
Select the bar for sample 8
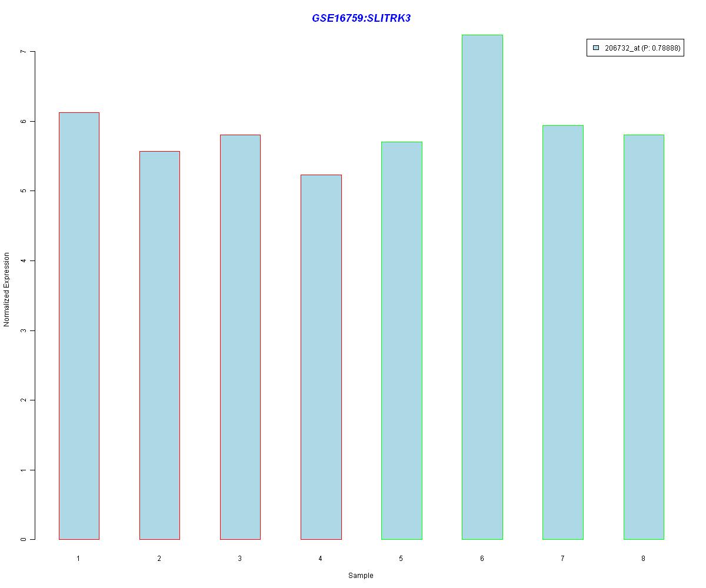tap(644, 337)
